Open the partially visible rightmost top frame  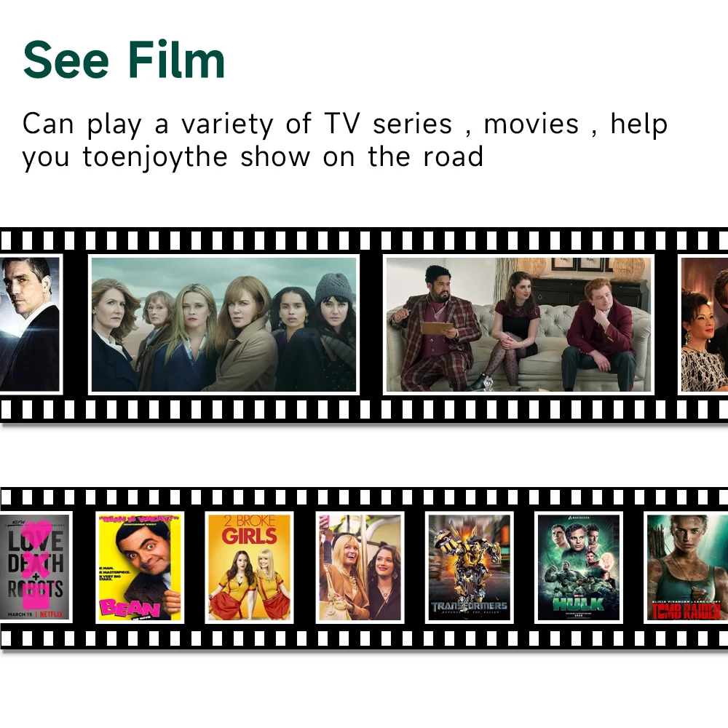coord(703,325)
